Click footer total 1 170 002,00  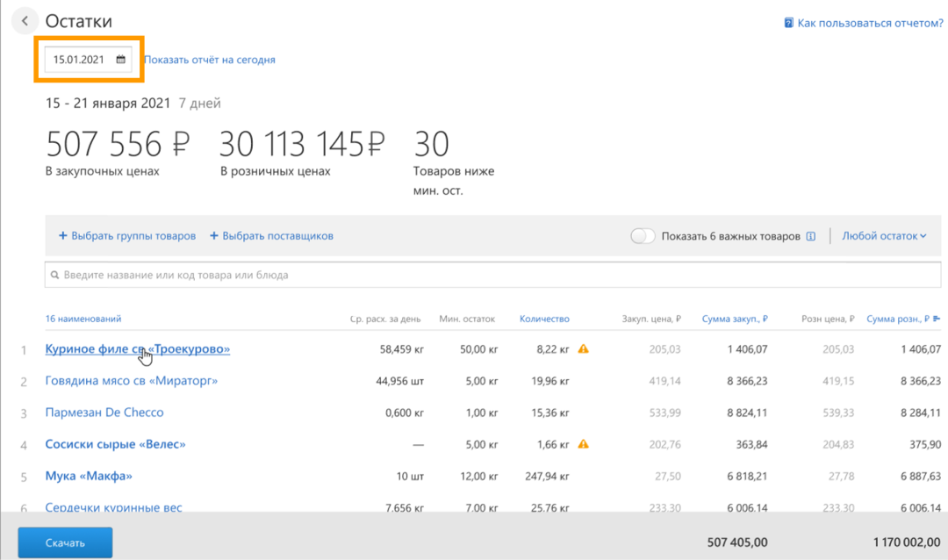tap(906, 542)
